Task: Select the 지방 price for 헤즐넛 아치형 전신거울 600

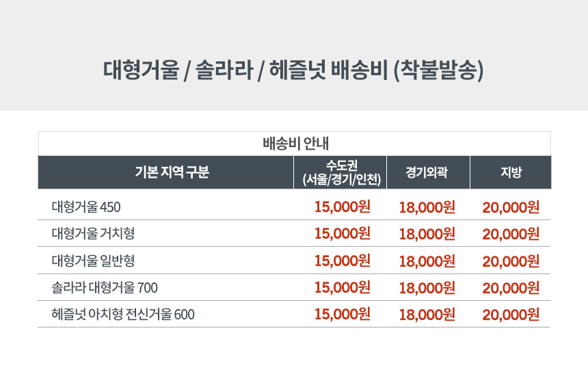Action: point(511,315)
